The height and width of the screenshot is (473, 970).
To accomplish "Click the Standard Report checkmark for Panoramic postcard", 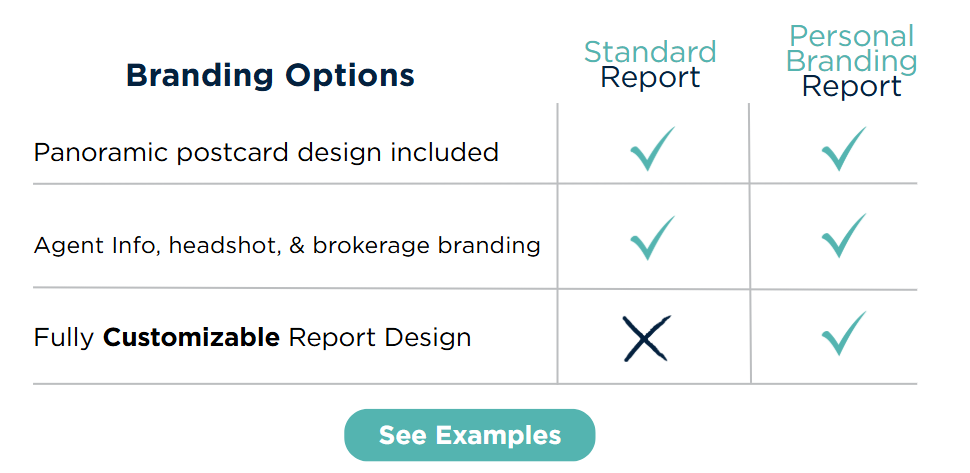I will click(652, 148).
